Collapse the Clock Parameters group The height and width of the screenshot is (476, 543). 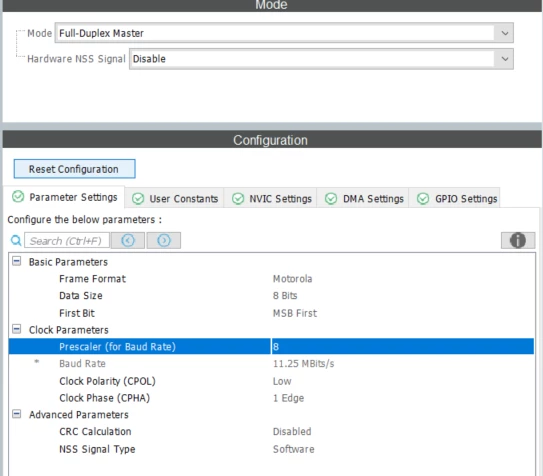coord(17,329)
